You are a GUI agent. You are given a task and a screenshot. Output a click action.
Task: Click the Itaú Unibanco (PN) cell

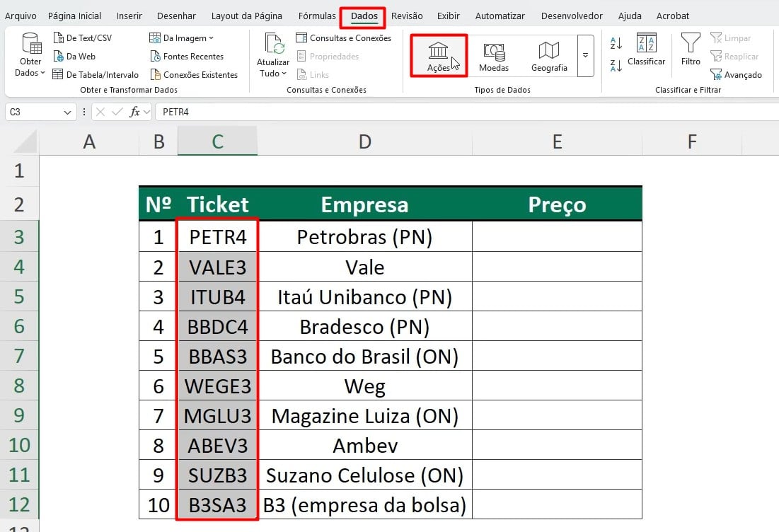coord(364,297)
